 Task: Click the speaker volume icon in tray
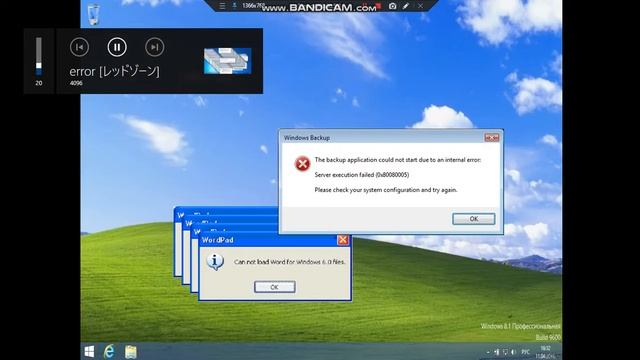point(513,352)
